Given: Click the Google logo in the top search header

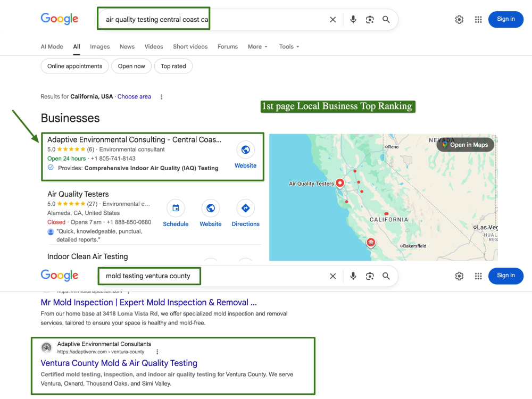Looking at the screenshot, I should [60, 19].
